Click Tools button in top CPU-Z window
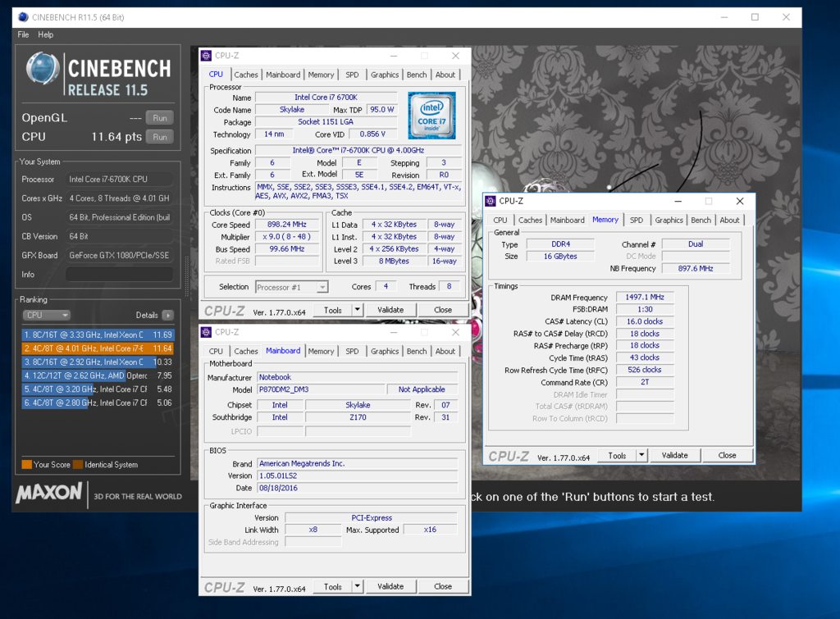The image size is (840, 619). 332,310
